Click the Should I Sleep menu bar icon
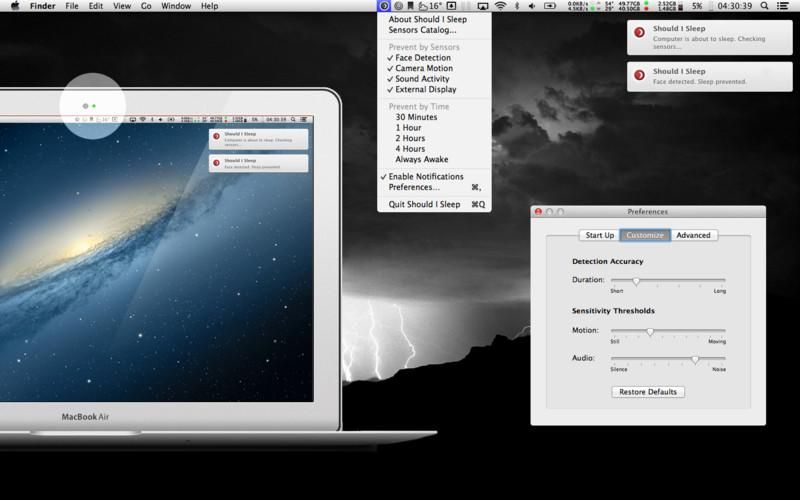The width and height of the screenshot is (800, 500). pos(385,6)
